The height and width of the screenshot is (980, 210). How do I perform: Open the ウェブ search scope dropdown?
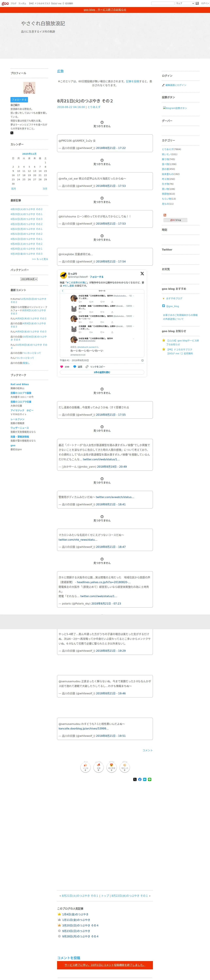click(184, 3)
